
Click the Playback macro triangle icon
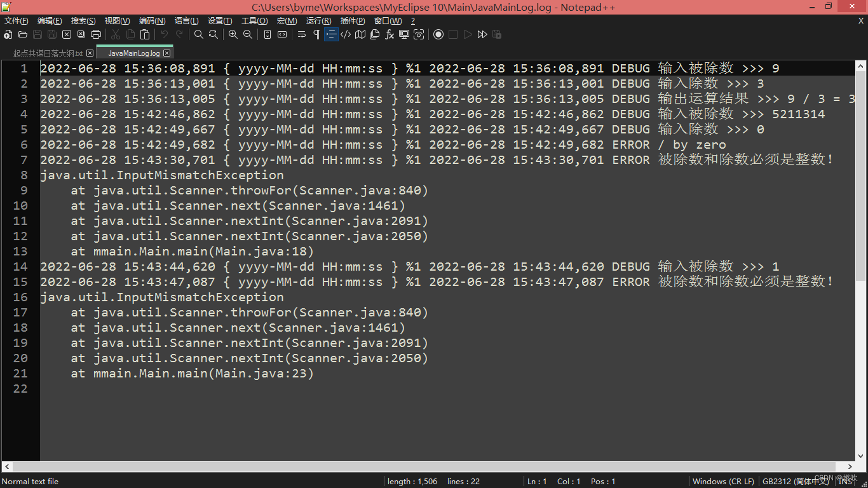[x=468, y=34]
